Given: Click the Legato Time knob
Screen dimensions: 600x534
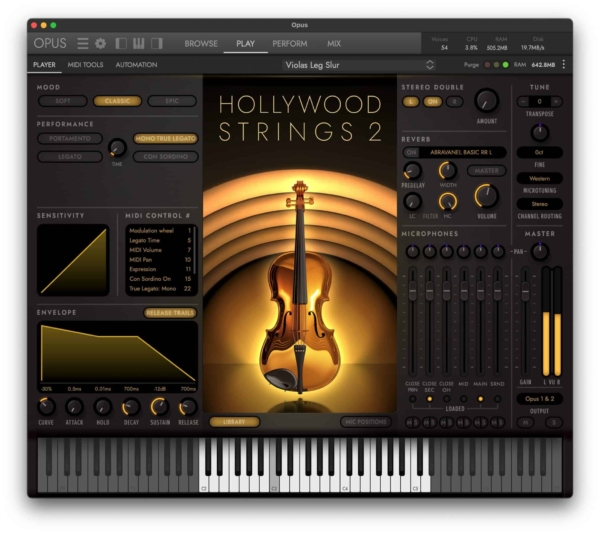Looking at the screenshot, I should [117, 148].
